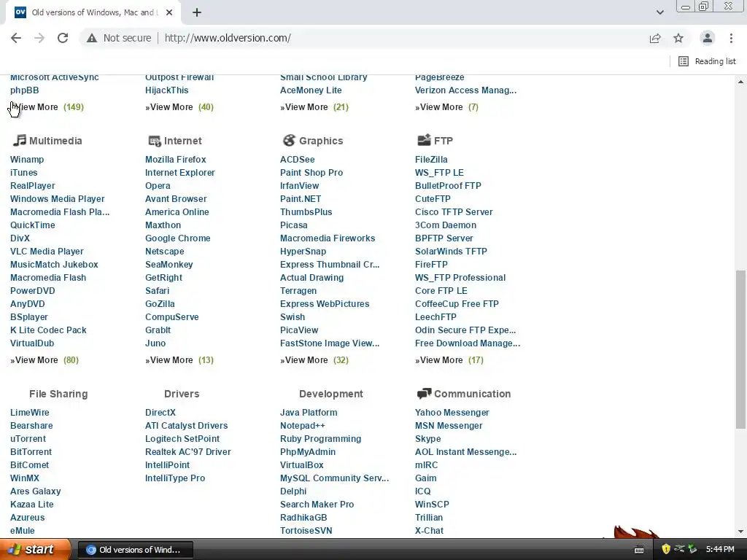The height and width of the screenshot is (560, 747).
Task: Click the Graphics category icon
Action: pyautogui.click(x=289, y=140)
